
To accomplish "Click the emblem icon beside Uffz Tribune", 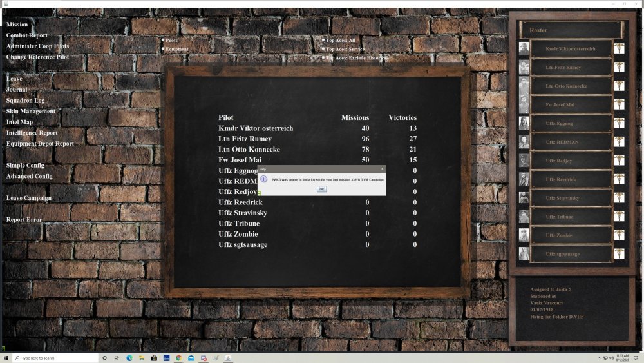I will pyautogui.click(x=620, y=216).
